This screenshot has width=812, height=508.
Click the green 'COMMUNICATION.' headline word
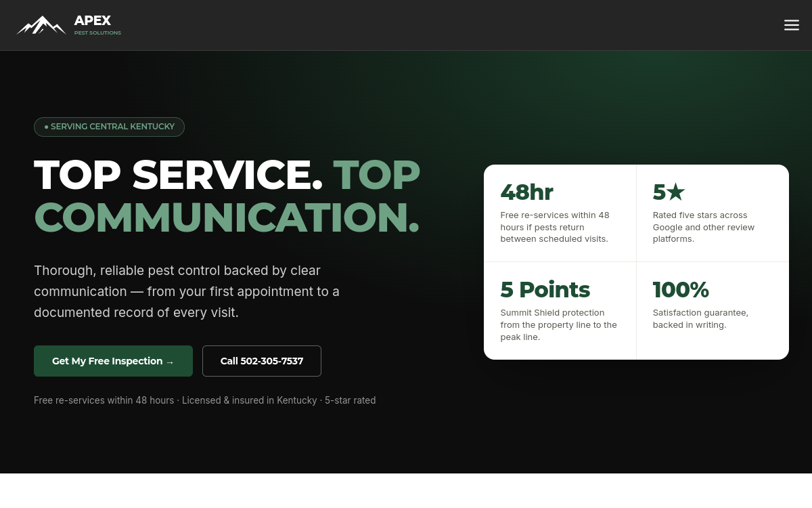227,217
